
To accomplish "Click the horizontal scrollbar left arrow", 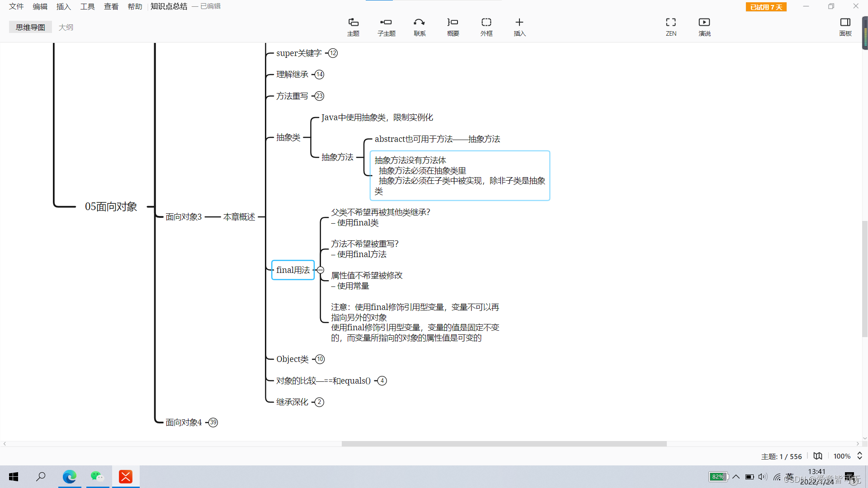I will pyautogui.click(x=5, y=444).
